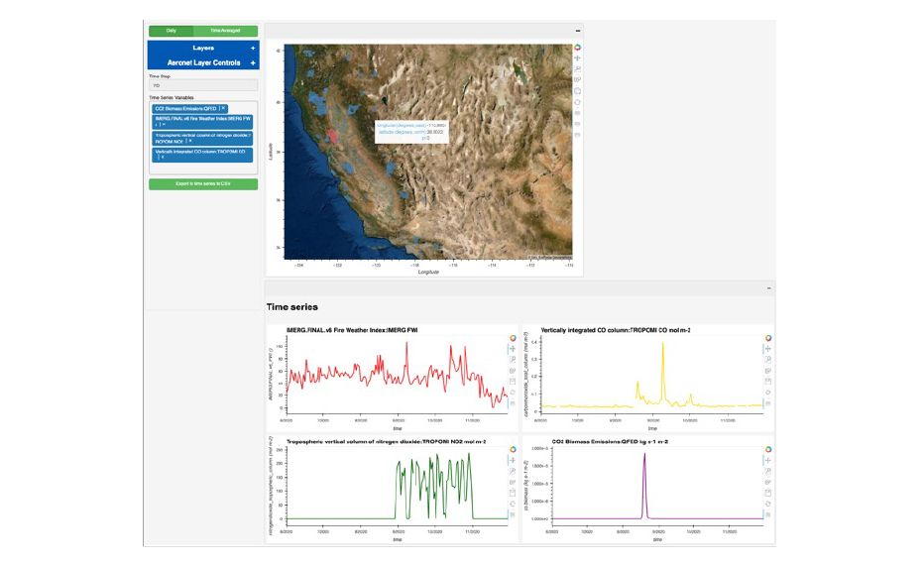
Task: Select Pan tool on Fire Weather Index chart
Action: point(513,349)
